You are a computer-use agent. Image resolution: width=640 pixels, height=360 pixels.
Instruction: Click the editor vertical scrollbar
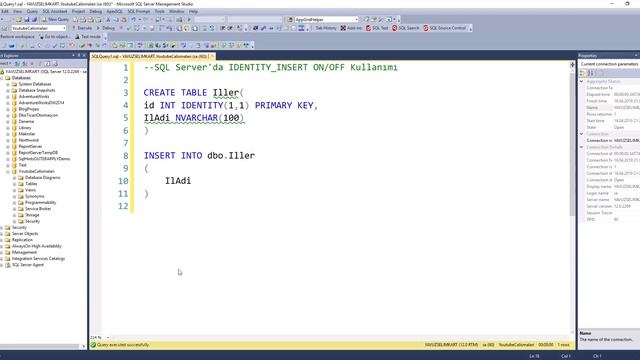pos(572,145)
